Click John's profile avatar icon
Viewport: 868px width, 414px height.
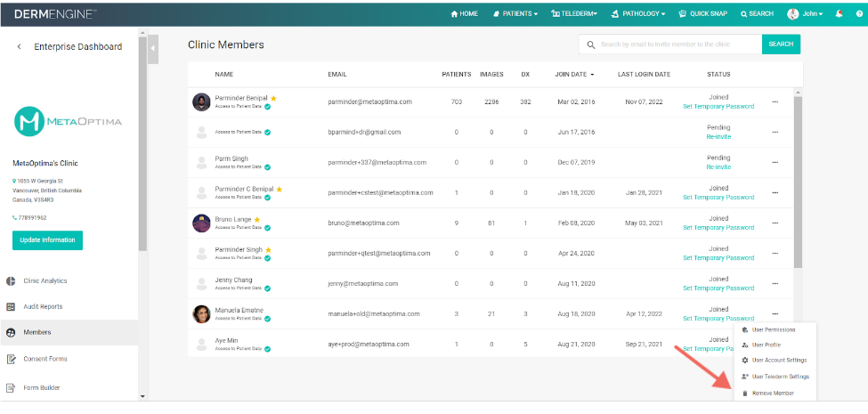pyautogui.click(x=793, y=14)
